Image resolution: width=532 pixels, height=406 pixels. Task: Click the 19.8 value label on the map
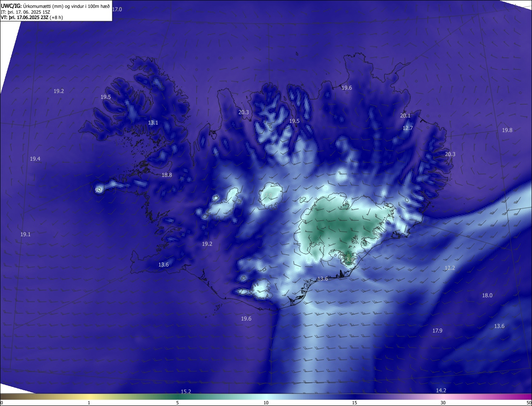coord(507,130)
